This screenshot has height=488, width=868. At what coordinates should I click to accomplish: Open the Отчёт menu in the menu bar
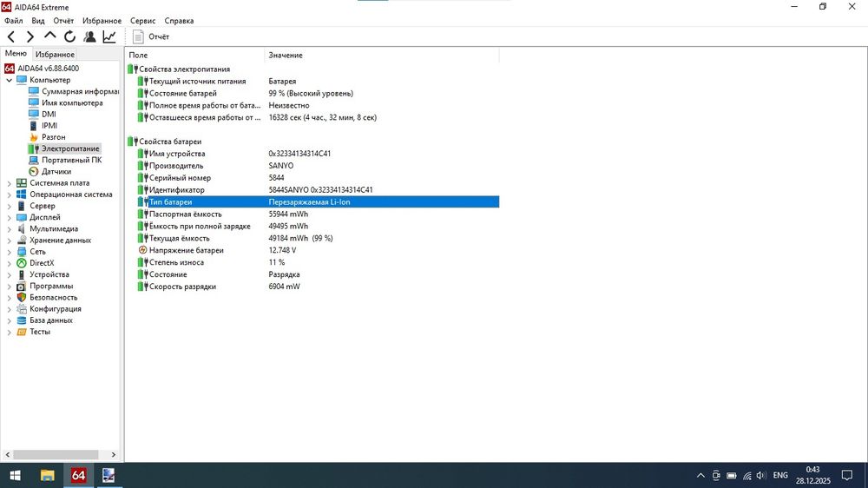63,21
